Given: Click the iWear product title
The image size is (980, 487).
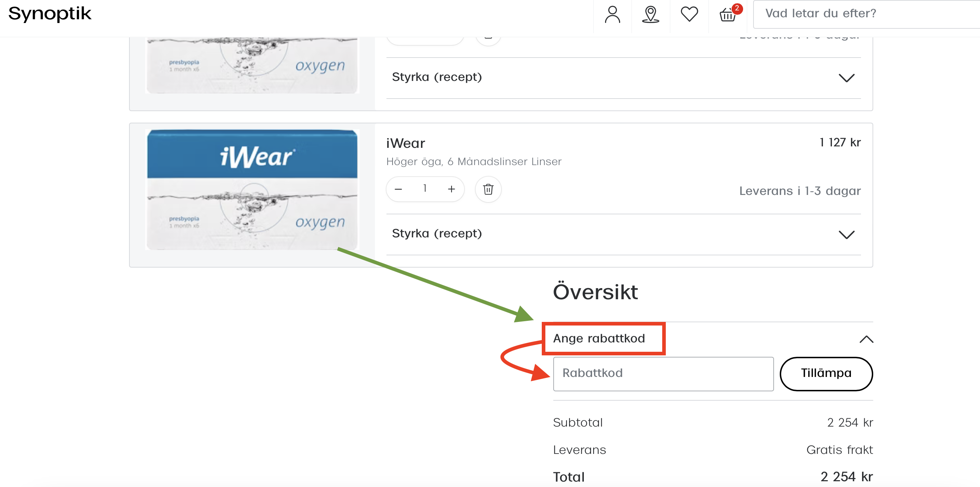Looking at the screenshot, I should coord(406,143).
